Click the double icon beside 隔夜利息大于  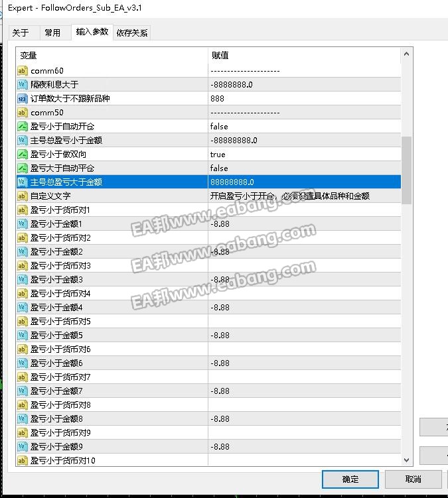click(x=23, y=85)
